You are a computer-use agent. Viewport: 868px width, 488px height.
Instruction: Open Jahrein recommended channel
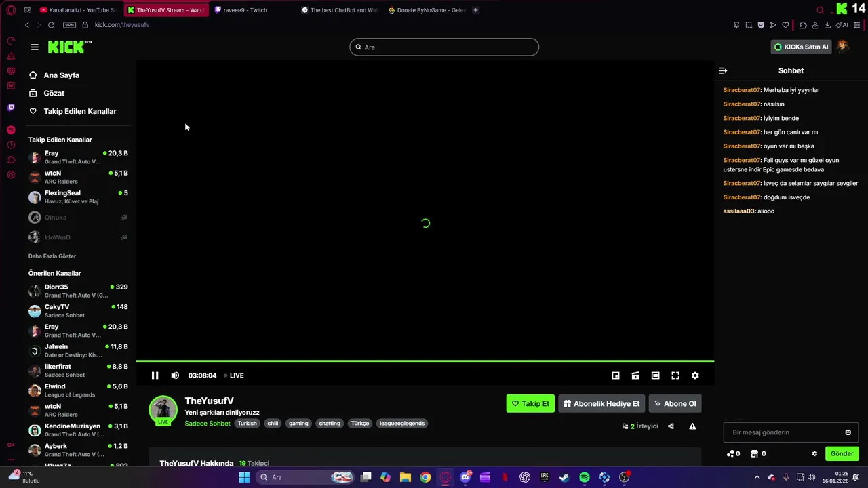(x=78, y=350)
